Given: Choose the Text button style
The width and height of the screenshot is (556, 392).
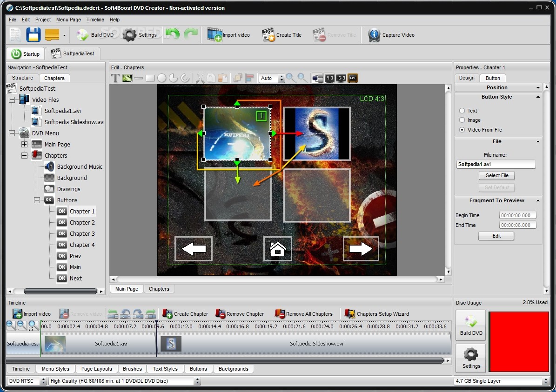Looking at the screenshot, I should click(x=462, y=111).
